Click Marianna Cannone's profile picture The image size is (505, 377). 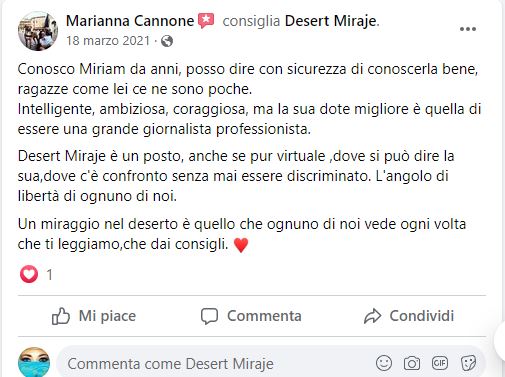38,31
